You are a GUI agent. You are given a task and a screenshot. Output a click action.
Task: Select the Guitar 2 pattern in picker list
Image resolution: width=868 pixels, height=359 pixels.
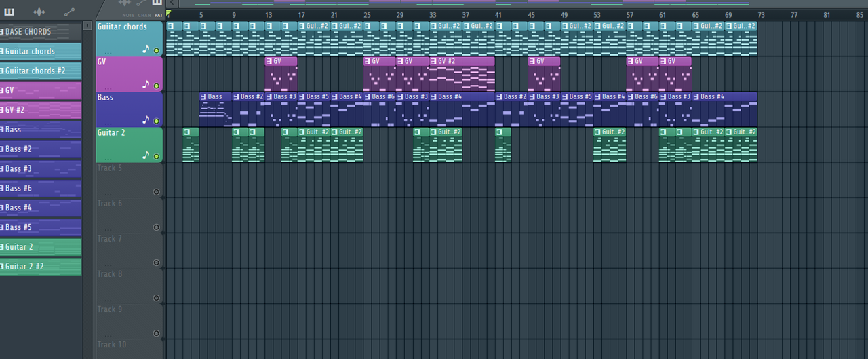(x=41, y=247)
